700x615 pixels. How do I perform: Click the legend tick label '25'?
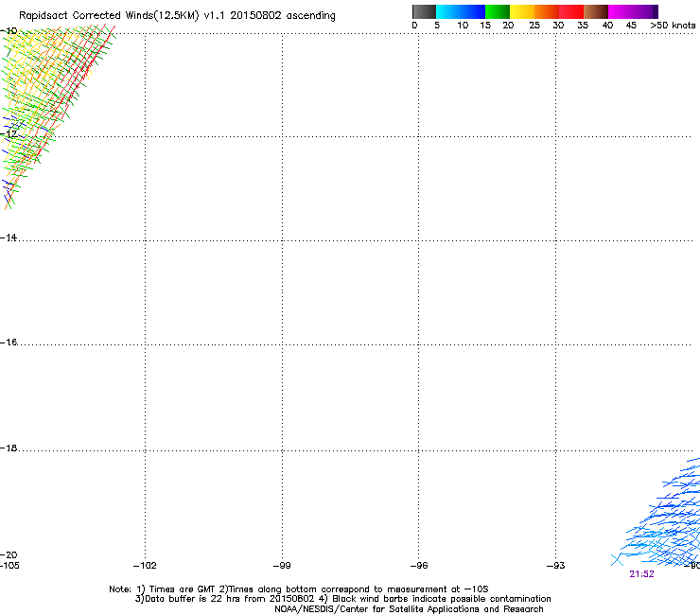(x=534, y=26)
